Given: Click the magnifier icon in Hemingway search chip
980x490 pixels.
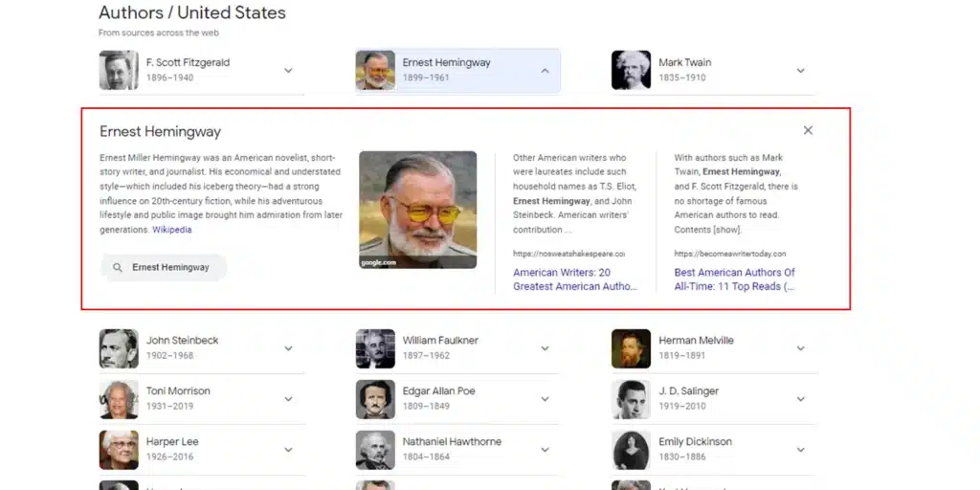Looking at the screenshot, I should coord(118,268).
